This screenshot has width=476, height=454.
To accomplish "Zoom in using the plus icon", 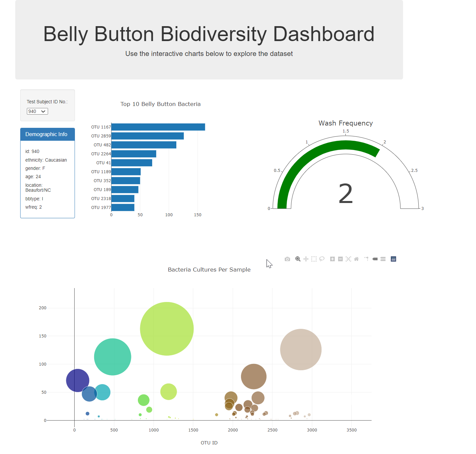I will click(332, 259).
